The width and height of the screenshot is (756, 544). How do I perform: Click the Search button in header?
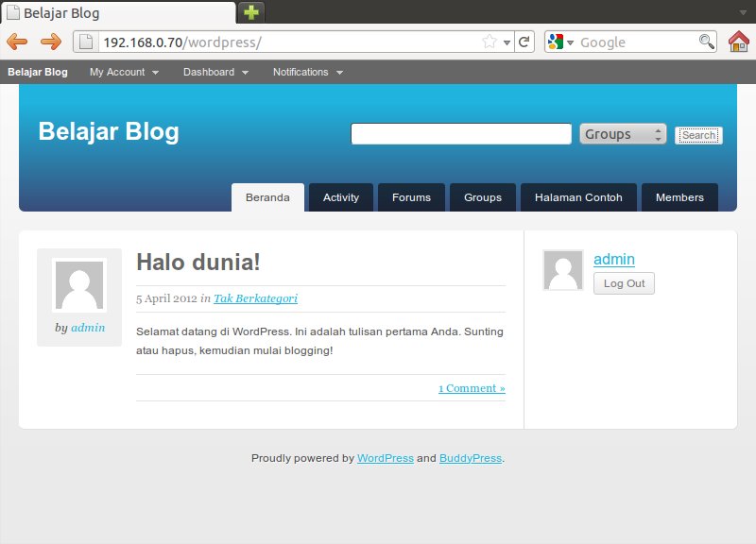coord(698,135)
